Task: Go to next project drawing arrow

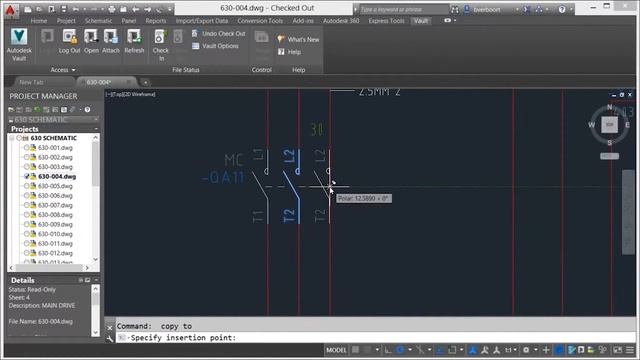Action: click(x=147, y=9)
